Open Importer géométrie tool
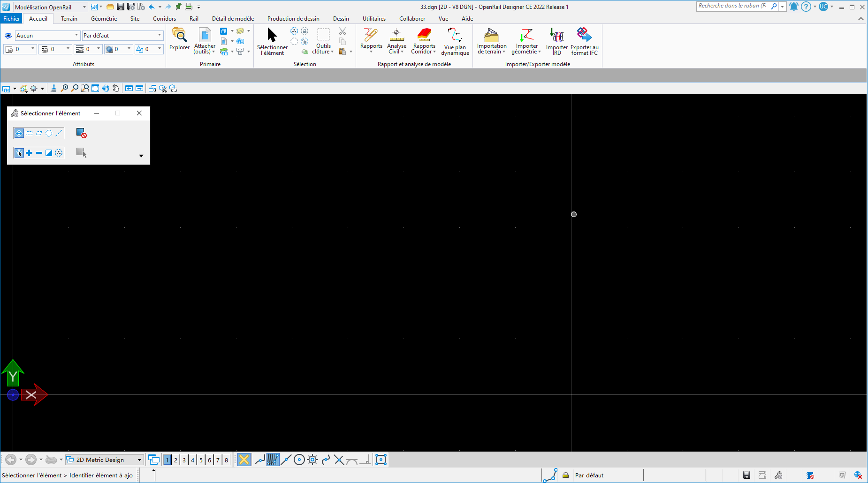Image resolution: width=868 pixels, height=483 pixels. [x=526, y=41]
